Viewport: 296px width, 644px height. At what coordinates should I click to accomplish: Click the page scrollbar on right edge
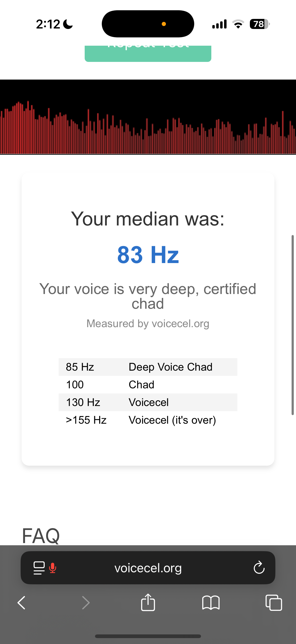pos(293,325)
